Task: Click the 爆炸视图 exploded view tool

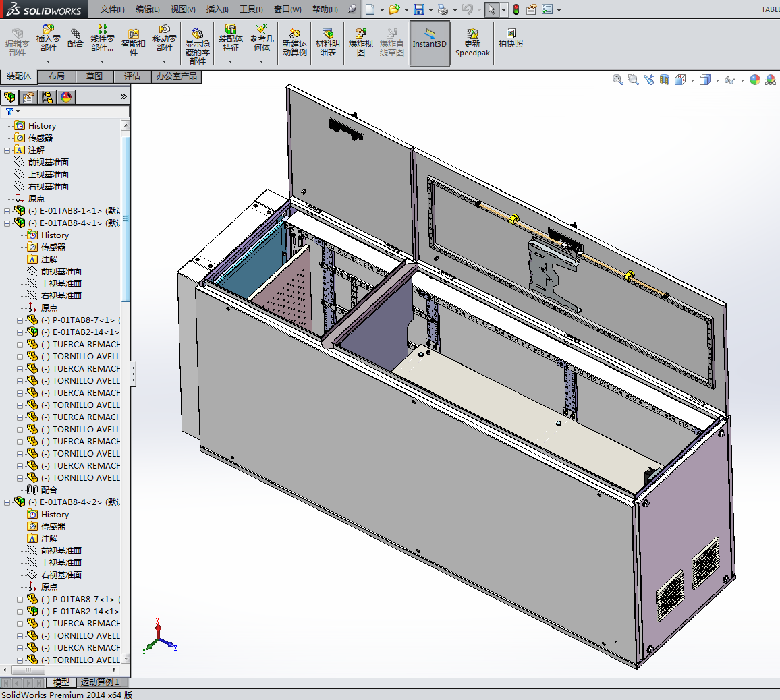Action: pyautogui.click(x=361, y=42)
